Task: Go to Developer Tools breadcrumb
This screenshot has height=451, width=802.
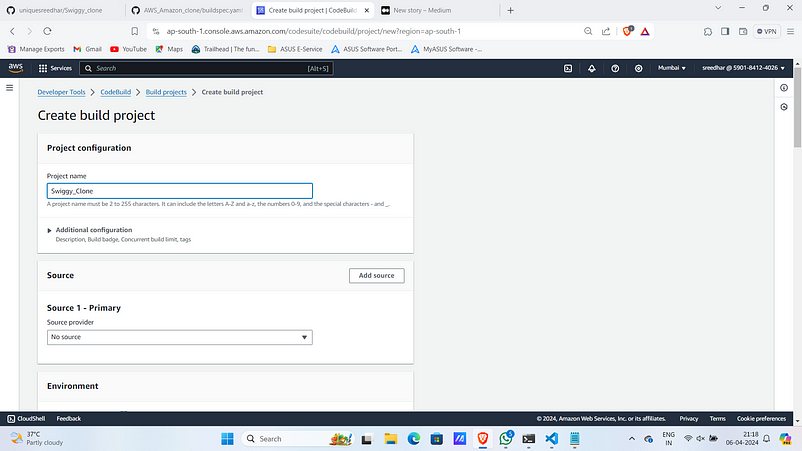Action: pyautogui.click(x=61, y=92)
